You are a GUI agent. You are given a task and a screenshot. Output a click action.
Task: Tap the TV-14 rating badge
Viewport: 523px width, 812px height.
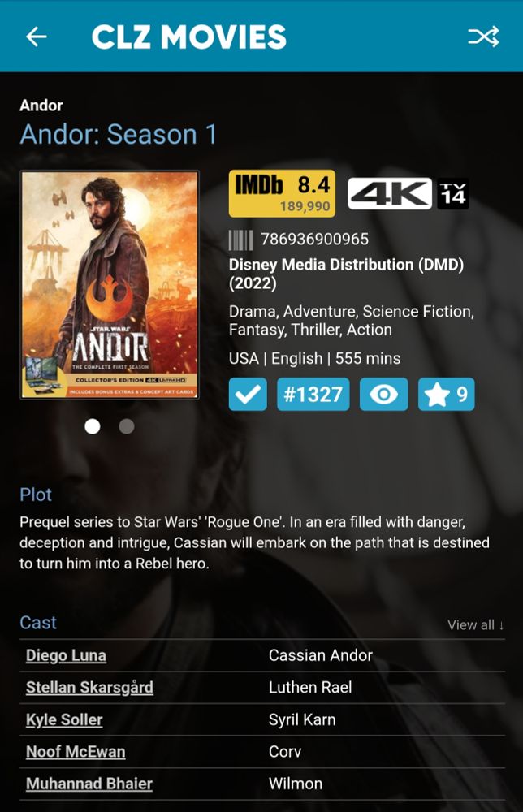pos(453,194)
